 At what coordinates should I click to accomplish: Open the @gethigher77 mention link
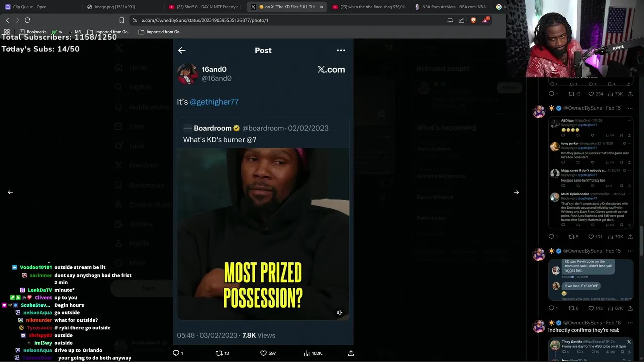(x=214, y=102)
